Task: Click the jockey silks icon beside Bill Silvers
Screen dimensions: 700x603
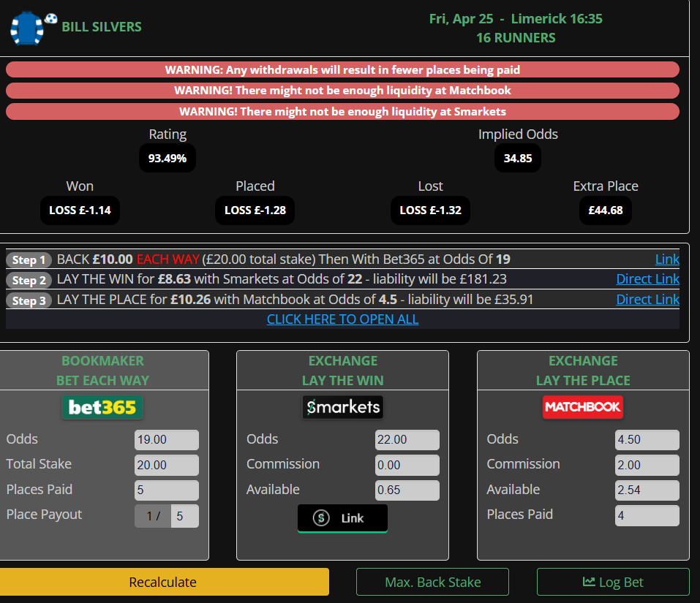Action: tap(27, 28)
